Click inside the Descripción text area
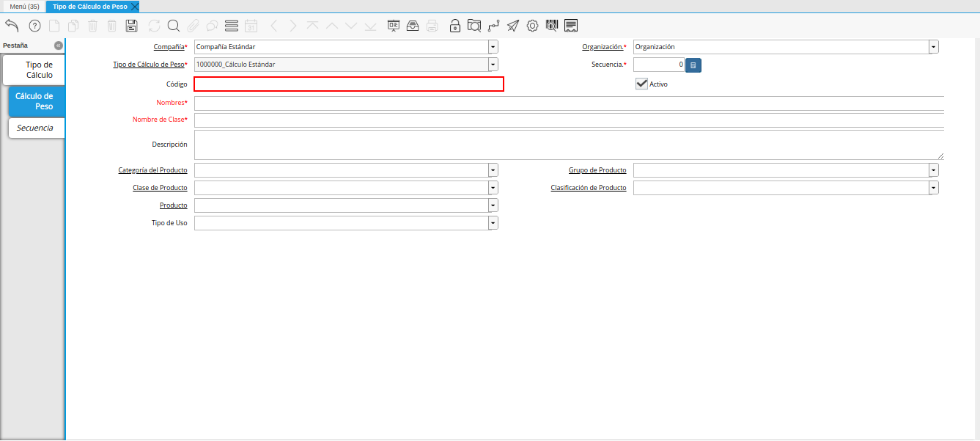 point(569,145)
